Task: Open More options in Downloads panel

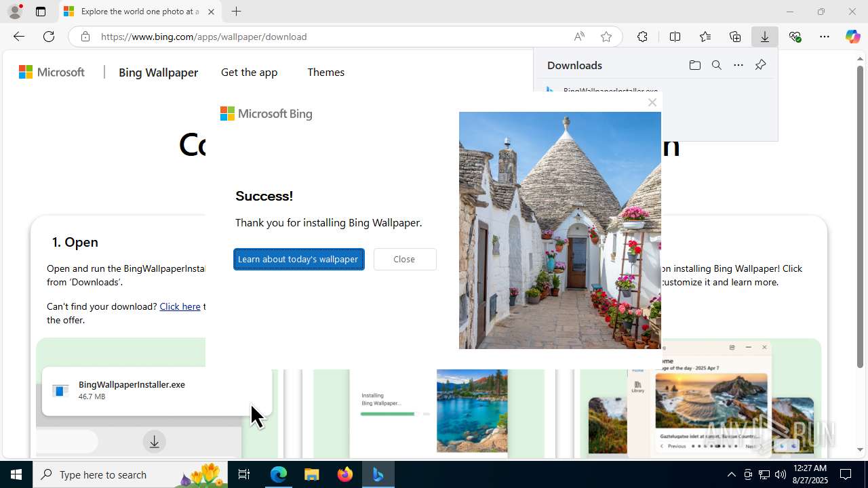Action: click(738, 65)
